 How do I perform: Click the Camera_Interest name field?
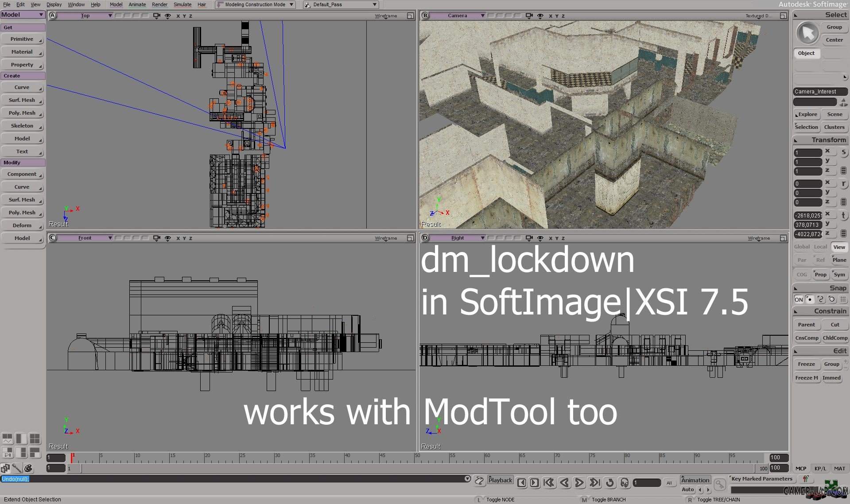(x=820, y=92)
